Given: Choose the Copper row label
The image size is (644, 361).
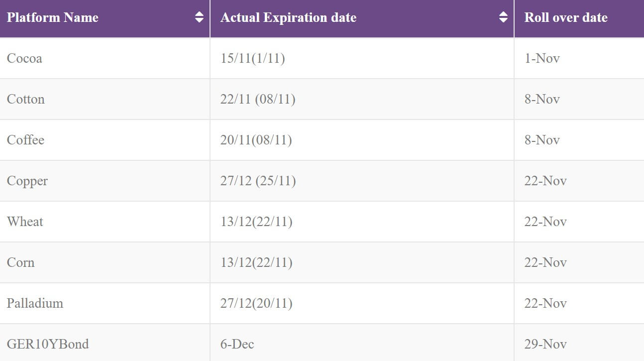Looking at the screenshot, I should coord(27,181).
